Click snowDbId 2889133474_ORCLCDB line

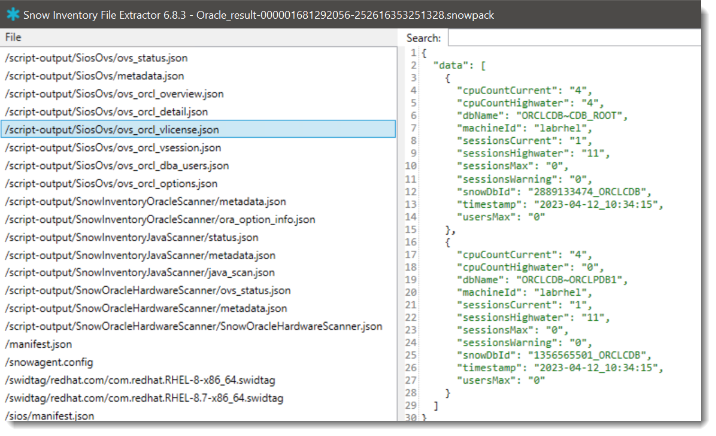554,191
